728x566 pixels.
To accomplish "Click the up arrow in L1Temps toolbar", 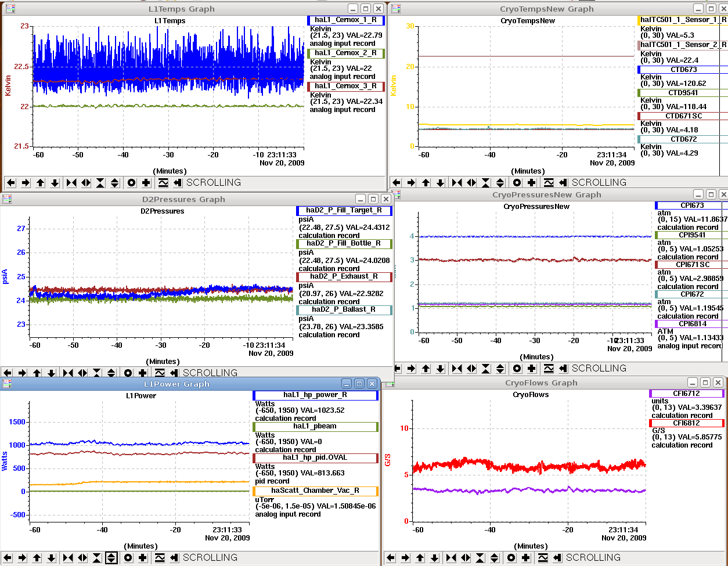I will pos(40,182).
